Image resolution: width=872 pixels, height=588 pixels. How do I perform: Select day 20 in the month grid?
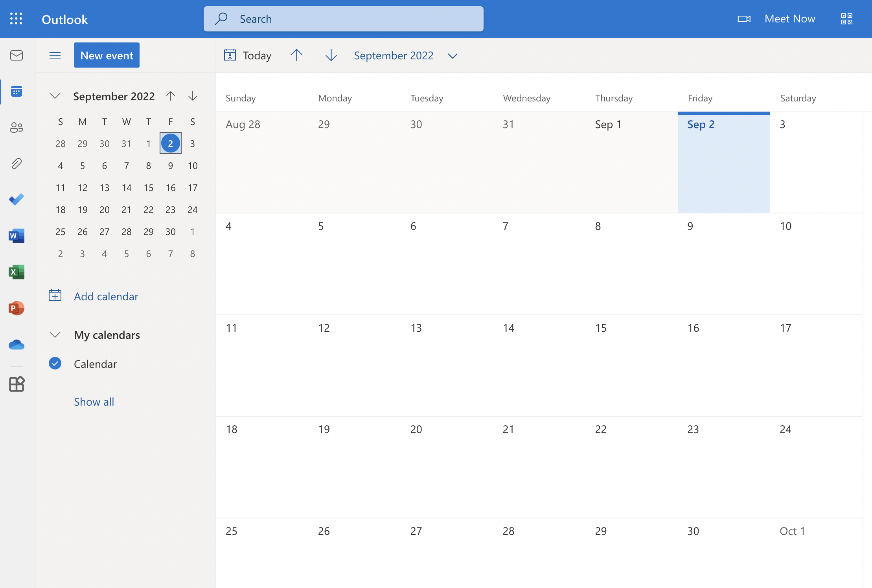(x=447, y=467)
